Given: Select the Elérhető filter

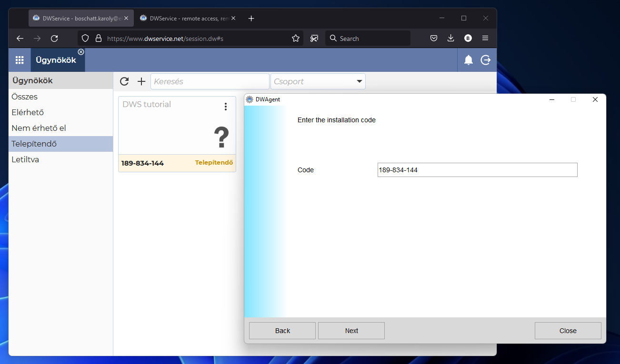Looking at the screenshot, I should [61, 112].
